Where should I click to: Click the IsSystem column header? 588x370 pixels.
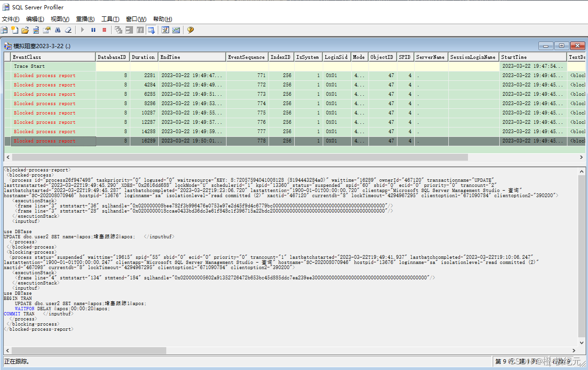pyautogui.click(x=308, y=57)
